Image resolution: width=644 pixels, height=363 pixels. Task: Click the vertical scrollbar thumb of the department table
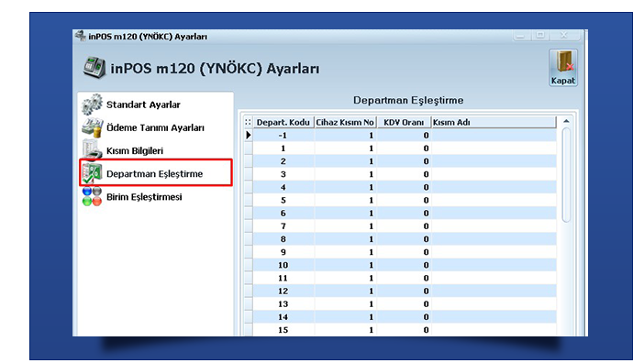(566, 175)
